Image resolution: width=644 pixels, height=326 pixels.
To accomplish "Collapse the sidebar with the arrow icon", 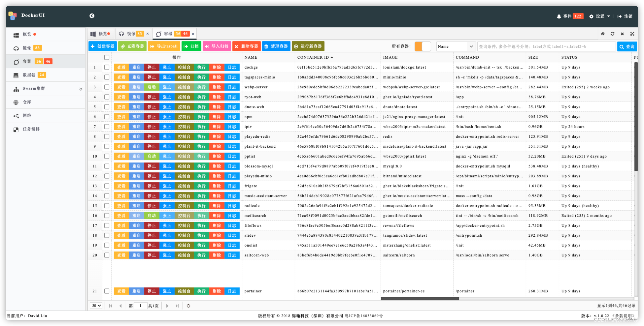I will [92, 15].
